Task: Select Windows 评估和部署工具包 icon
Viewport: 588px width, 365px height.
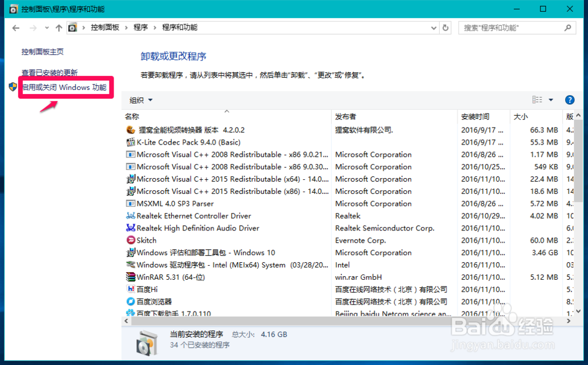Action: 131,253
